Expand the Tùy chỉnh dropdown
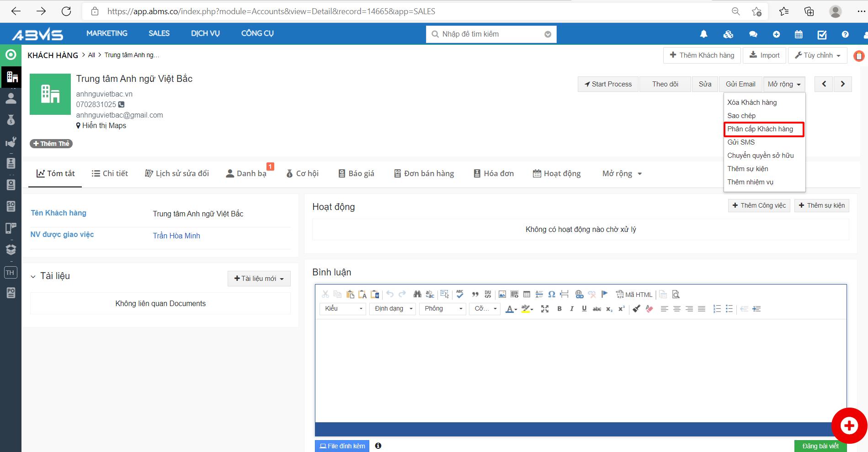Image resolution: width=868 pixels, height=452 pixels. click(x=817, y=55)
